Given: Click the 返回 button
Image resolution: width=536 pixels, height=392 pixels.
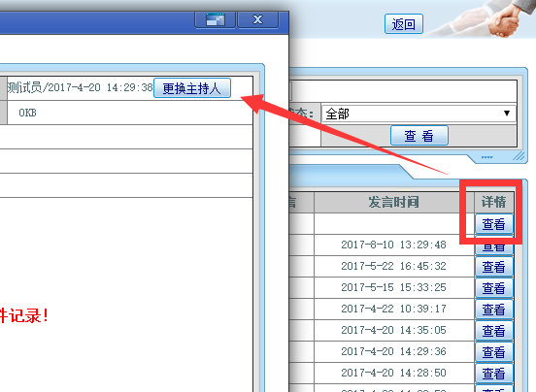Looking at the screenshot, I should [x=404, y=24].
